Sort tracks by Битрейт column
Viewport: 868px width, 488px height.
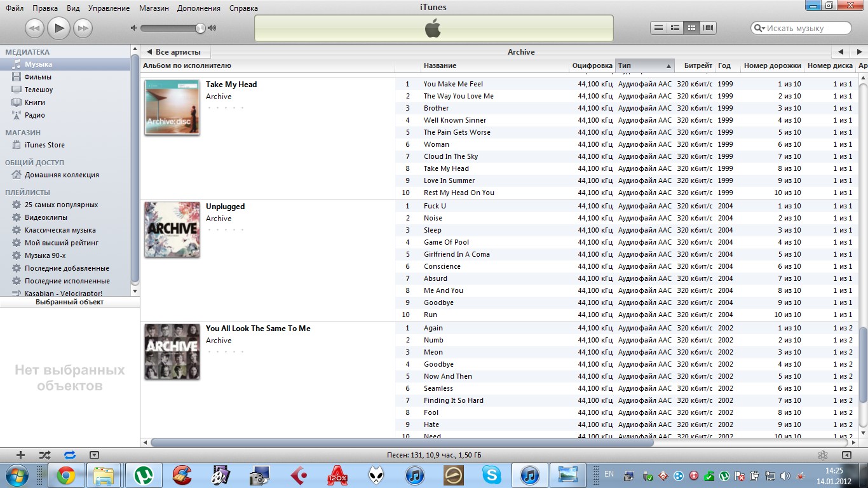(695, 65)
